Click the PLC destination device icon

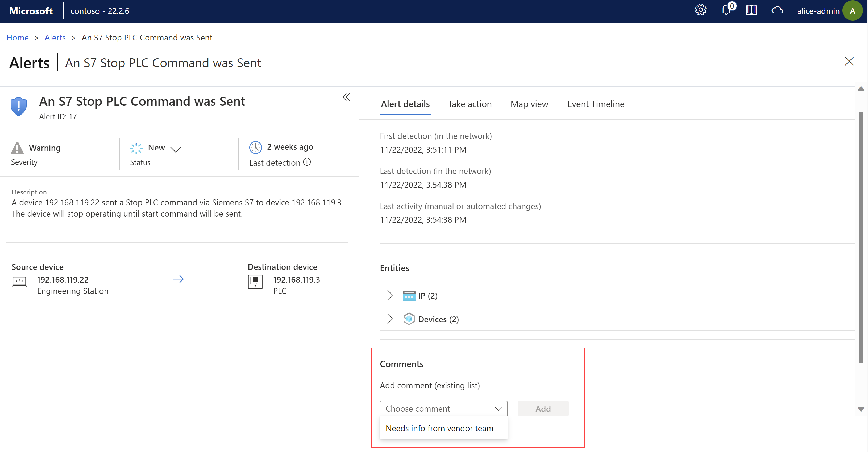pyautogui.click(x=255, y=282)
